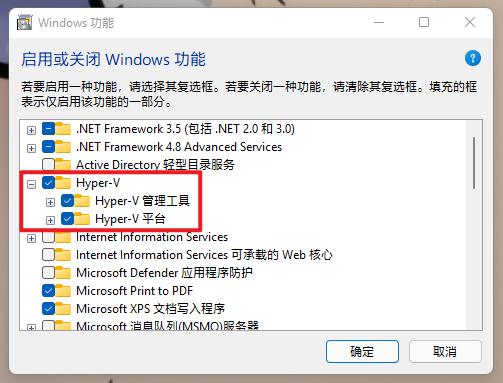Expand the Hyper-V 管理工具 node
The width and height of the screenshot is (503, 383).
tap(50, 202)
